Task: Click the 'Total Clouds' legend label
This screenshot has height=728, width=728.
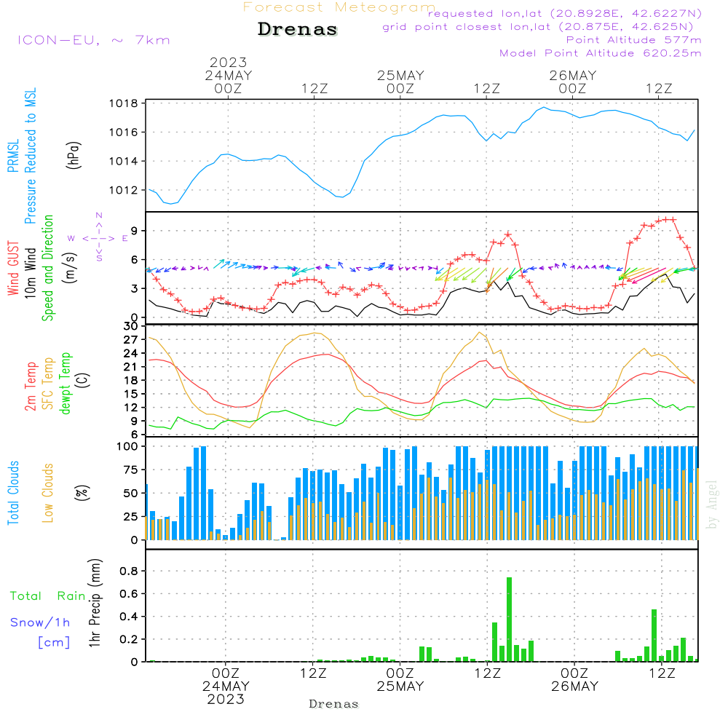Action: coord(13,493)
